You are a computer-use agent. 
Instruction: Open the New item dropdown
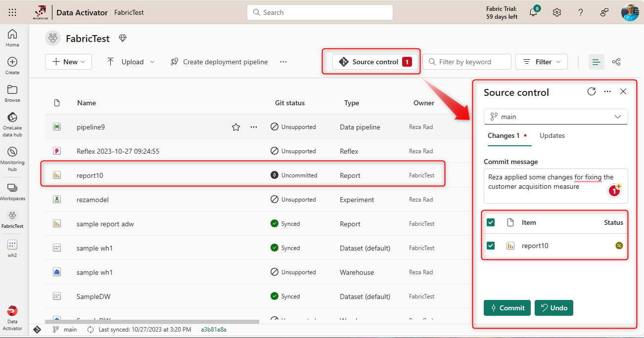point(69,62)
